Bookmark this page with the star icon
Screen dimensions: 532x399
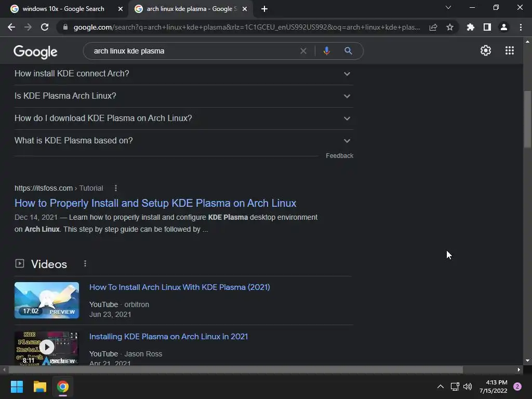coord(450,27)
